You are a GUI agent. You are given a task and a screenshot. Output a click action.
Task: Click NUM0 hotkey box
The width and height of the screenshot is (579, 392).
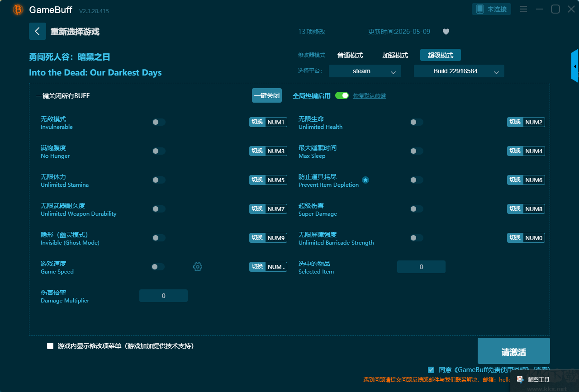pyautogui.click(x=534, y=238)
